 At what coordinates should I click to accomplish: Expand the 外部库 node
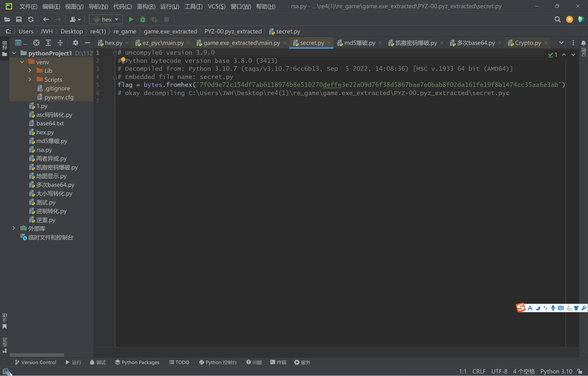point(14,228)
